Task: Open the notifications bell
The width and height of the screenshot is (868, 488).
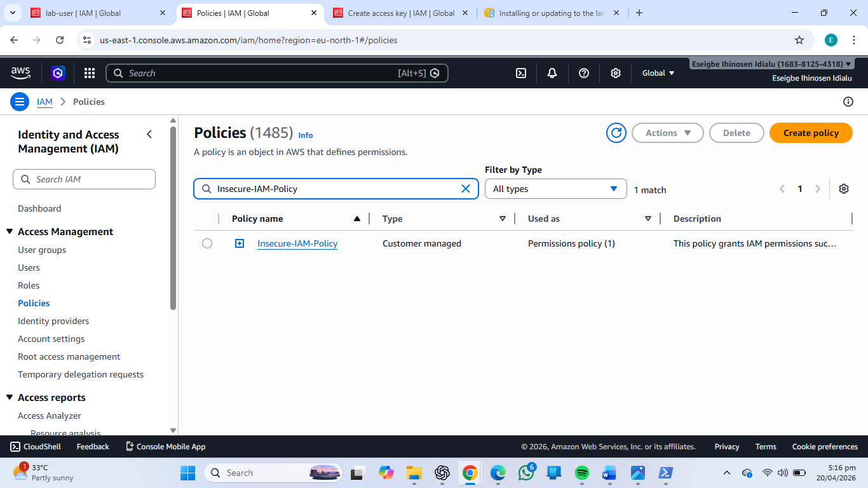Action: [552, 73]
